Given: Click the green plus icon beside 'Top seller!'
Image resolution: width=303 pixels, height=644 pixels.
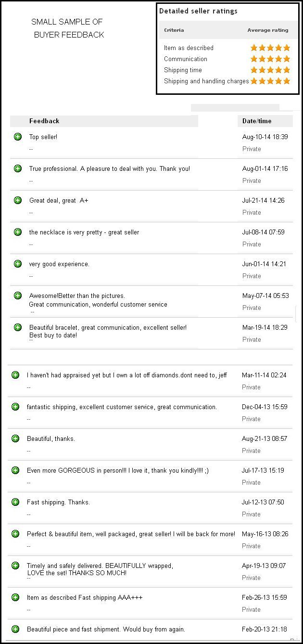Looking at the screenshot, I should (x=18, y=137).
